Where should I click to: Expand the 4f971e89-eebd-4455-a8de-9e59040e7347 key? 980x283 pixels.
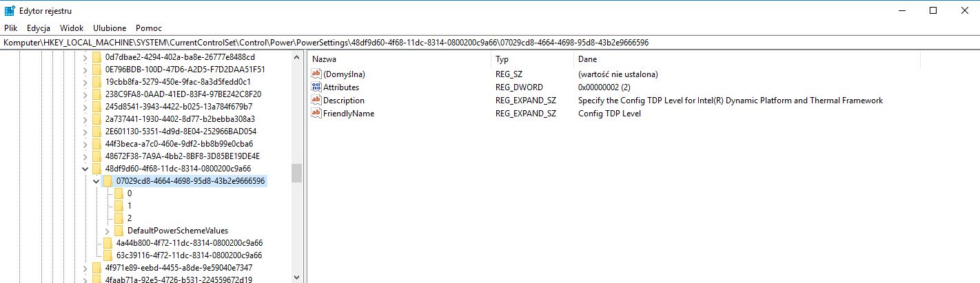[x=85, y=268]
